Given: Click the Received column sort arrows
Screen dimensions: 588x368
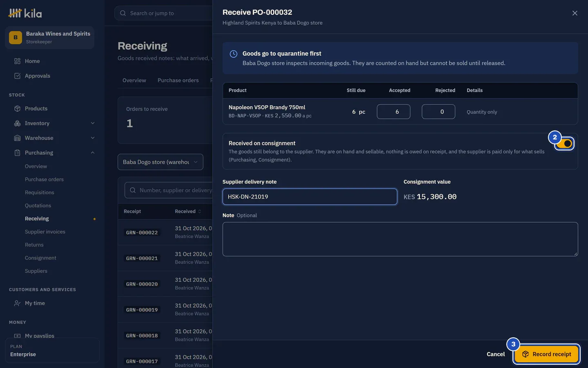Looking at the screenshot, I should (x=200, y=211).
